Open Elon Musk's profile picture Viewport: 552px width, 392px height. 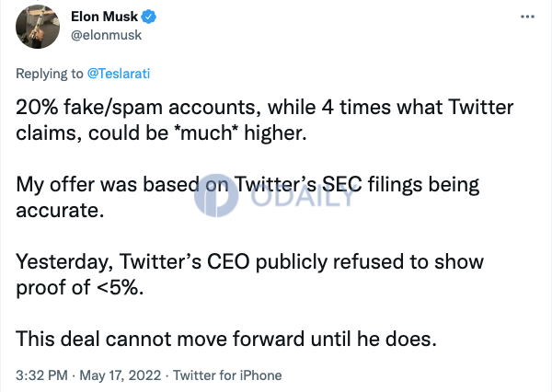(x=38, y=27)
